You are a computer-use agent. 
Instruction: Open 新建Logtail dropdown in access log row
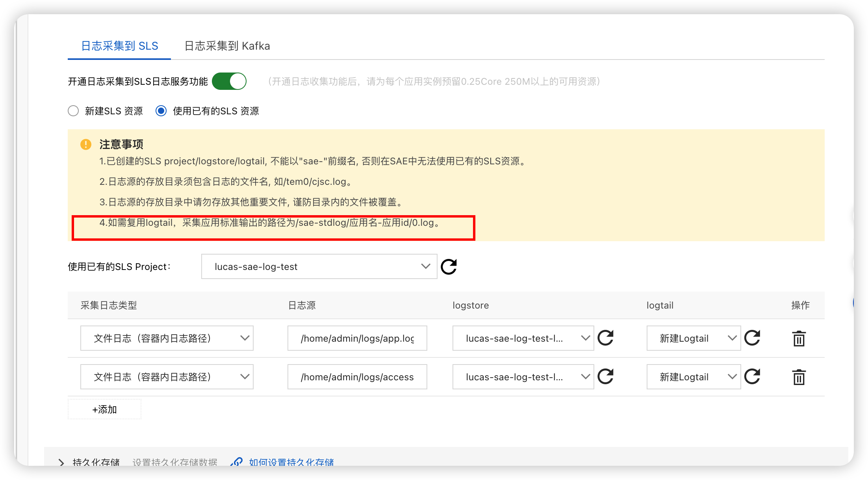click(x=694, y=377)
